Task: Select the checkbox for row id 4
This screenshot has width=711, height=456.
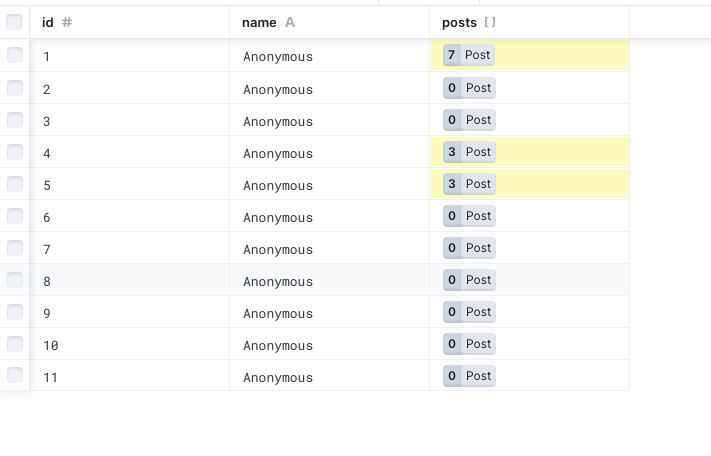Action: pos(15,152)
